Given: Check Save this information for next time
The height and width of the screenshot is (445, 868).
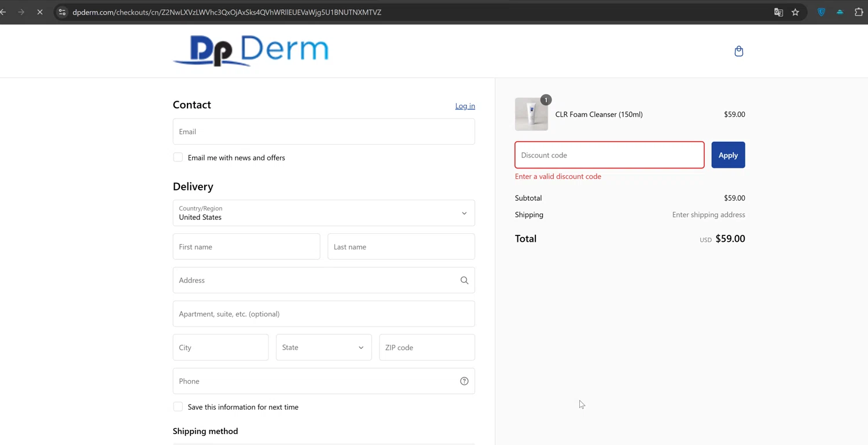Looking at the screenshot, I should (178, 407).
